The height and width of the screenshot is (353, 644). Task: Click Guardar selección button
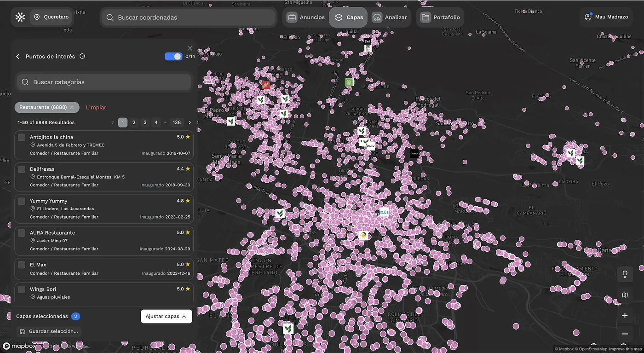[49, 331]
